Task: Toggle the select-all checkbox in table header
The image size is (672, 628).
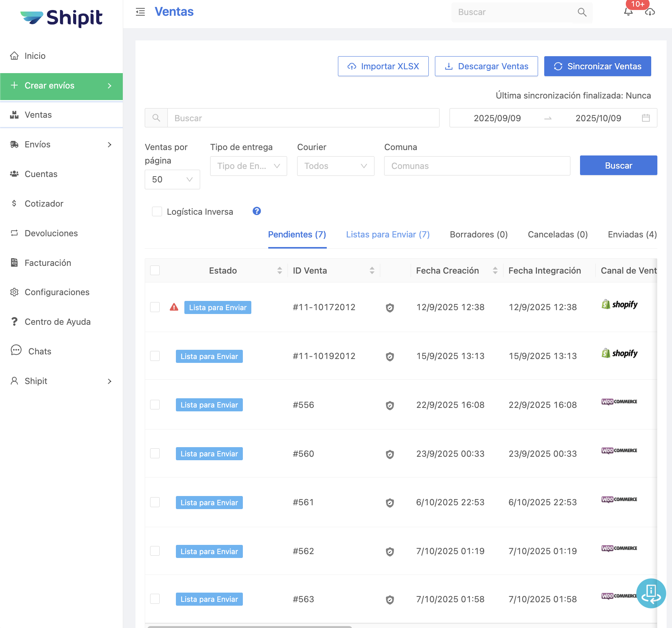Action: (x=155, y=271)
